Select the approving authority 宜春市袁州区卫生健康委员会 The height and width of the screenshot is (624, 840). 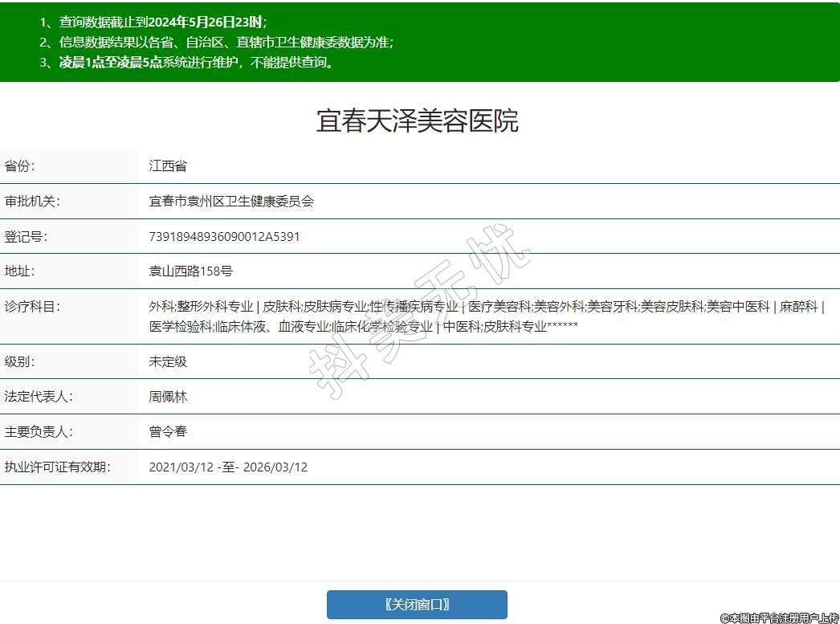click(231, 202)
